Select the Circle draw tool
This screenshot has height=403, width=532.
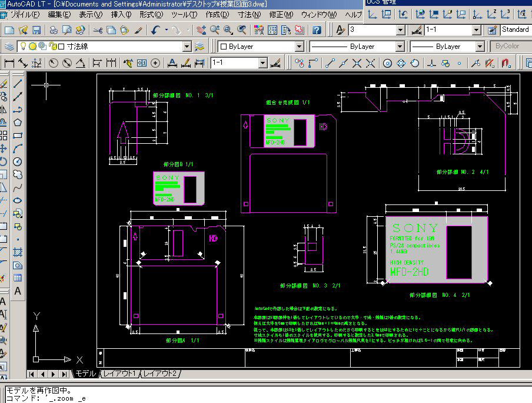(18, 162)
